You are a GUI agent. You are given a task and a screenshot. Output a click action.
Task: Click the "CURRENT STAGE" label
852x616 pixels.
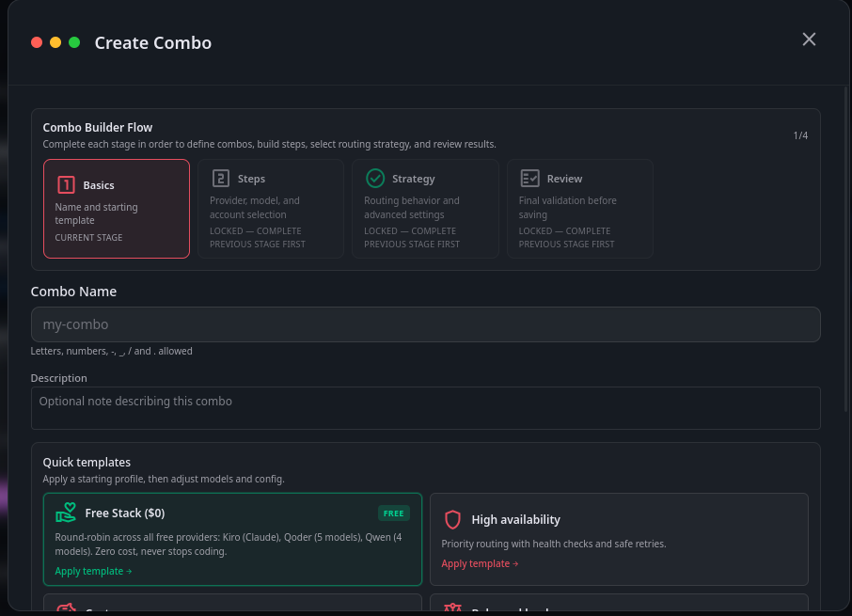tap(88, 237)
